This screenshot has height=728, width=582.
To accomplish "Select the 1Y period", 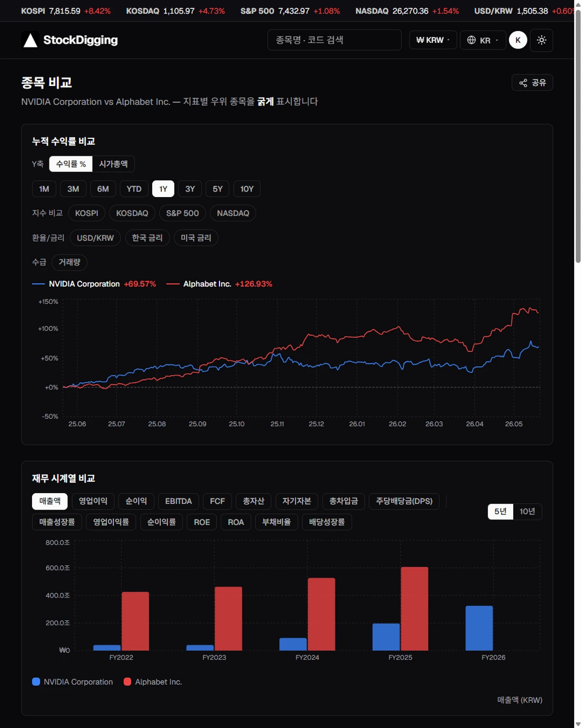I will [x=163, y=189].
